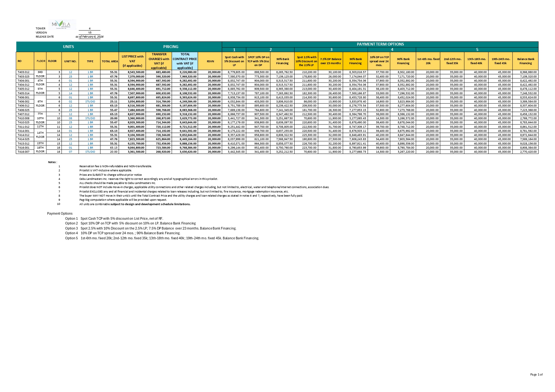Screen dimensions: 555x392
Task: Click the "2nd-12th mo. fixed 35k" header
Action: click(x=452, y=61)
